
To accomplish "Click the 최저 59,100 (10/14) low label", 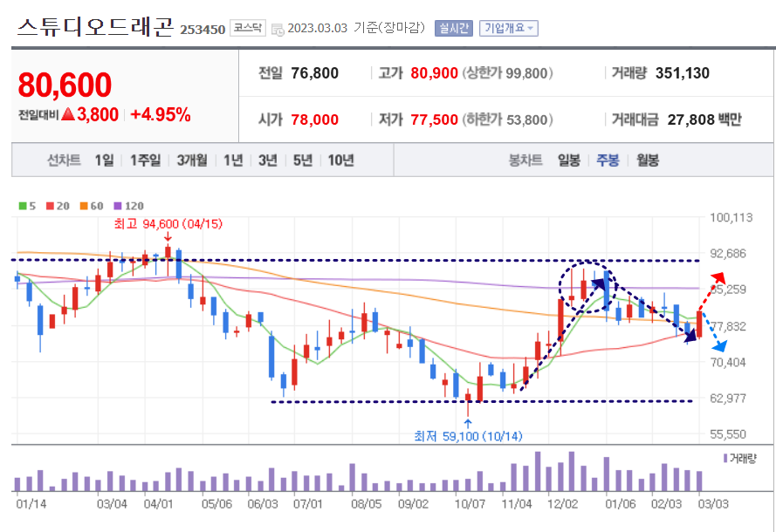I will tap(468, 436).
